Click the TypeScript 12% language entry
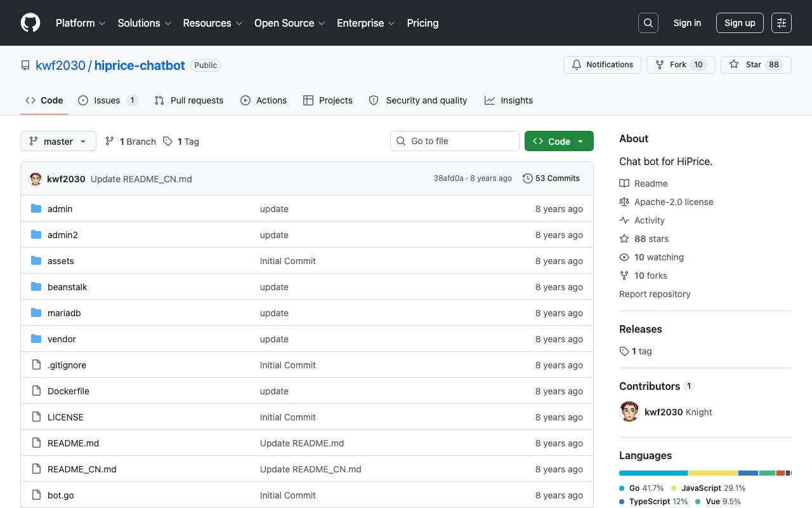 [x=653, y=501]
